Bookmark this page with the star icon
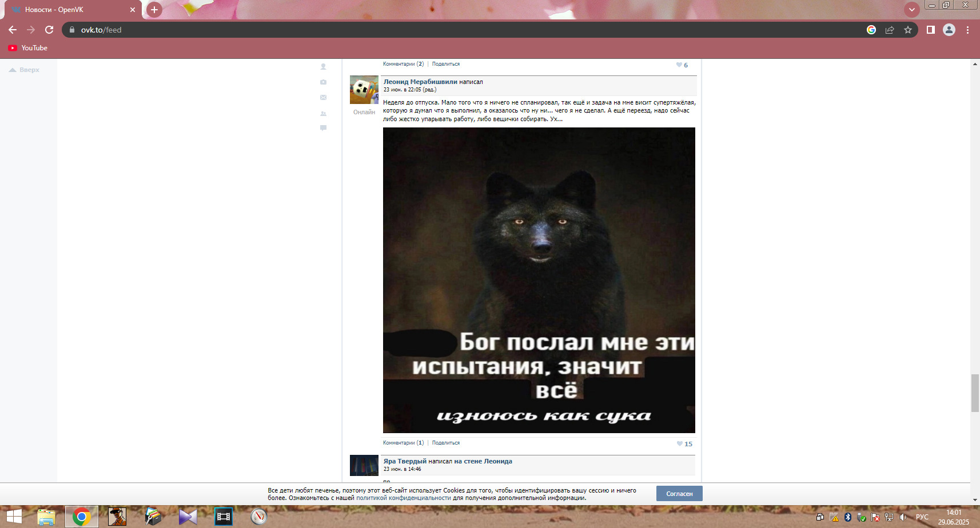Screen dimensions: 980x528 pos(908,30)
